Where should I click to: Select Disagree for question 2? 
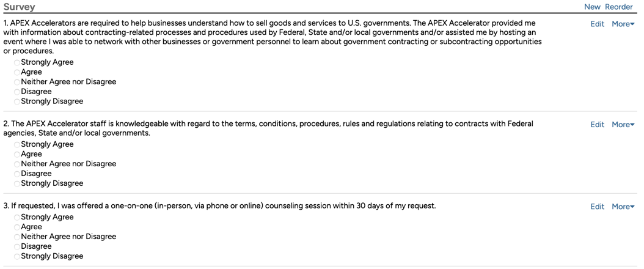coord(17,174)
